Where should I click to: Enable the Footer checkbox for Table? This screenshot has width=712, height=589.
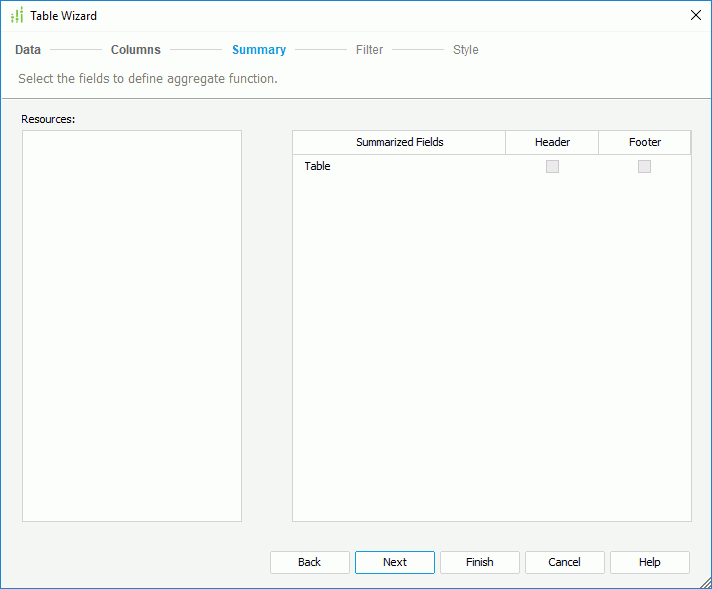tap(644, 167)
